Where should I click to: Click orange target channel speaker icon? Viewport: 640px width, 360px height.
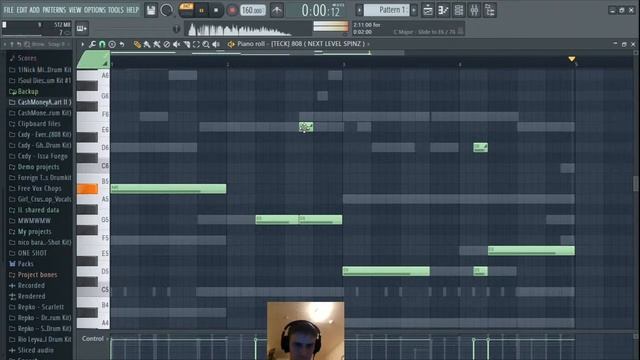[231, 44]
